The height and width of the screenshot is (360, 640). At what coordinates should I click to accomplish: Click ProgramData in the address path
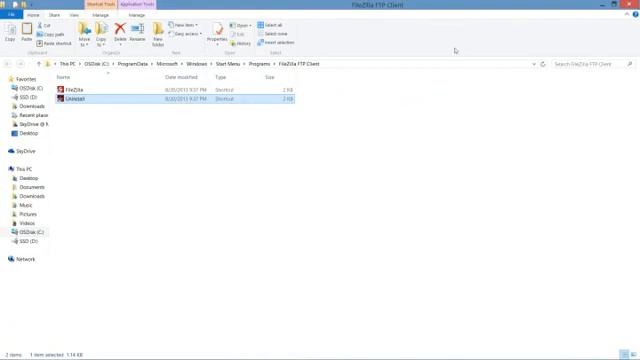click(133, 64)
